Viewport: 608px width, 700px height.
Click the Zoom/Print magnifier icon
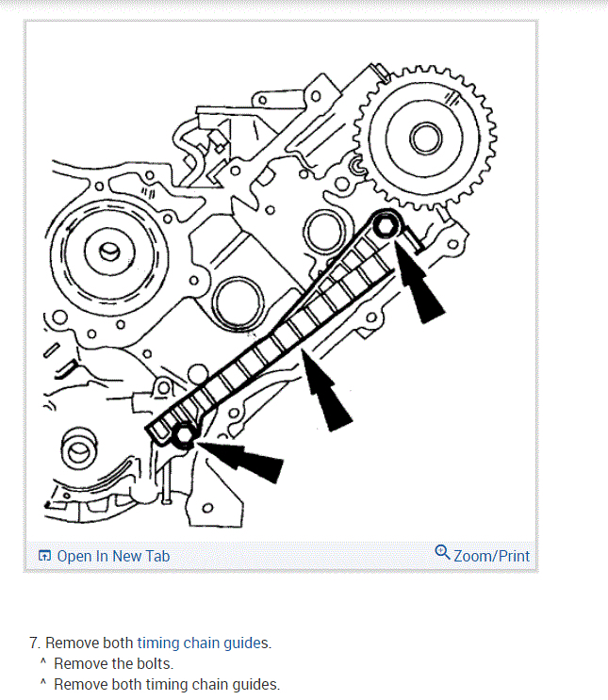point(442,552)
